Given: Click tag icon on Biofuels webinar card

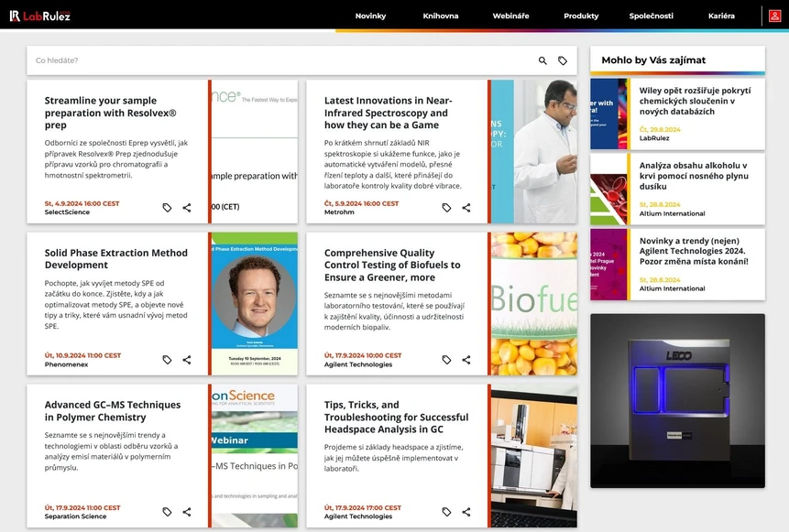Looking at the screenshot, I should [x=446, y=360].
